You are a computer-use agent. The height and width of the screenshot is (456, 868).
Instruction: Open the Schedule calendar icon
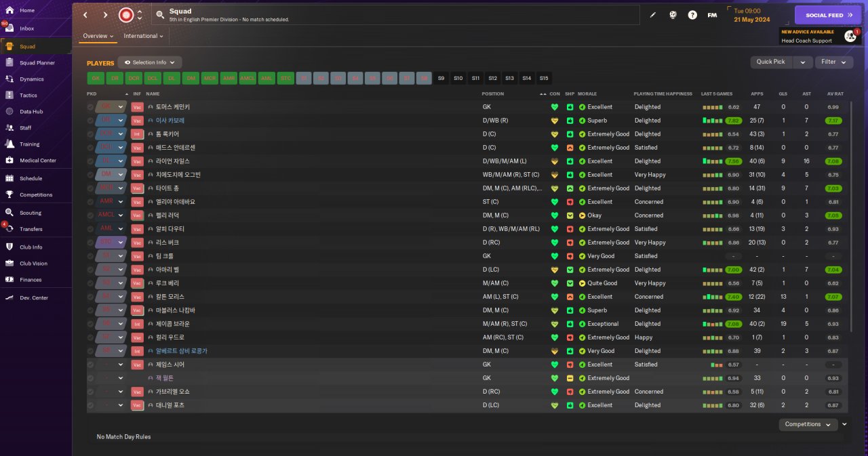(9, 178)
